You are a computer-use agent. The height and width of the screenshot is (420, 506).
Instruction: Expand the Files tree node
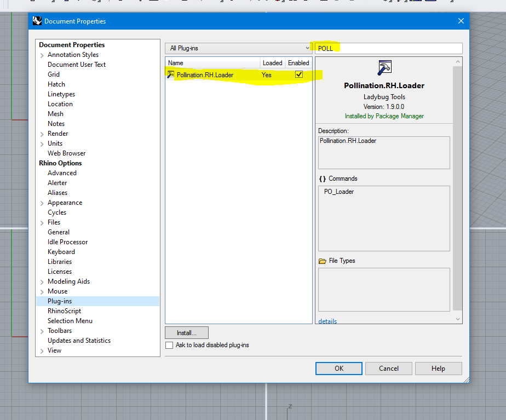click(42, 222)
